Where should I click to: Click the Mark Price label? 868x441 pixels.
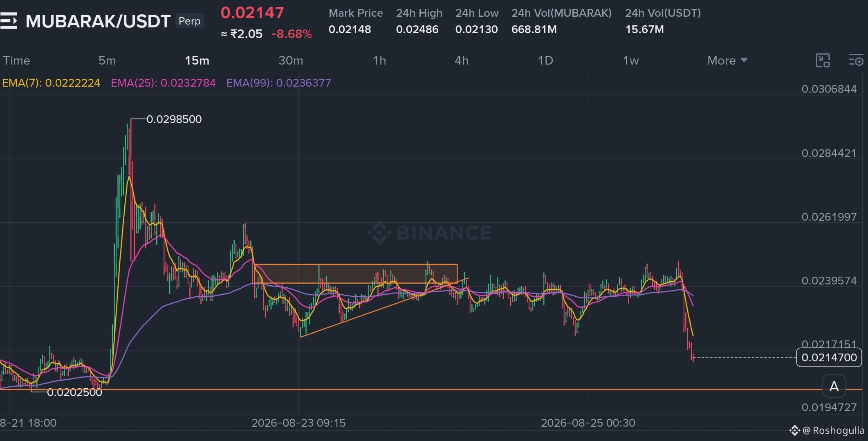pyautogui.click(x=356, y=13)
